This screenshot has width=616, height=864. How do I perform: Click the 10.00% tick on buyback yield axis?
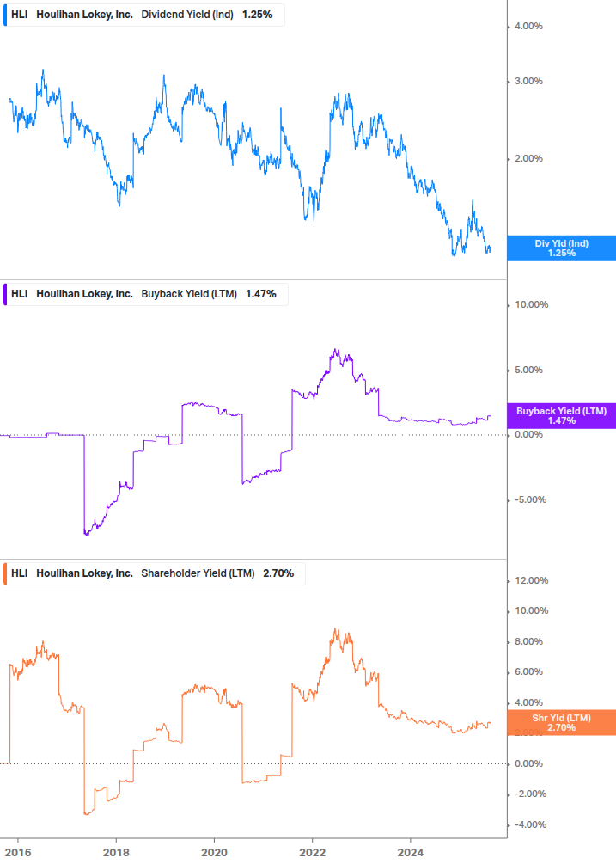[x=531, y=304]
